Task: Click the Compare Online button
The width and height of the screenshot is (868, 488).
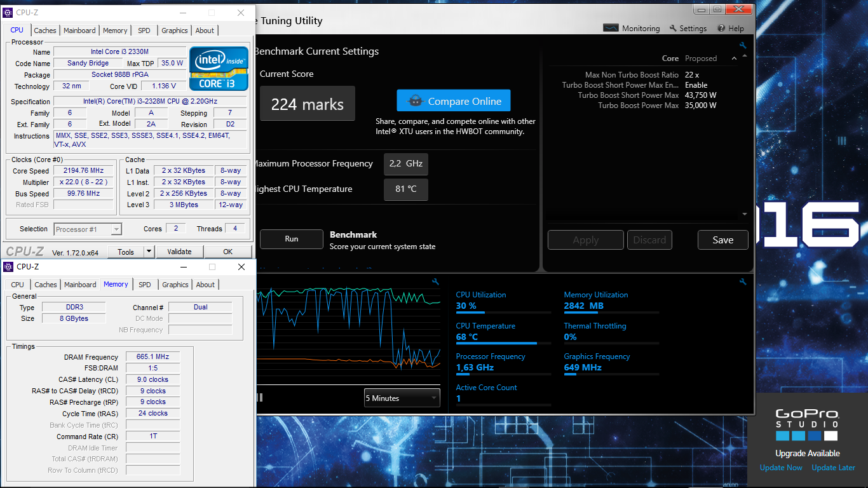Action: point(454,101)
